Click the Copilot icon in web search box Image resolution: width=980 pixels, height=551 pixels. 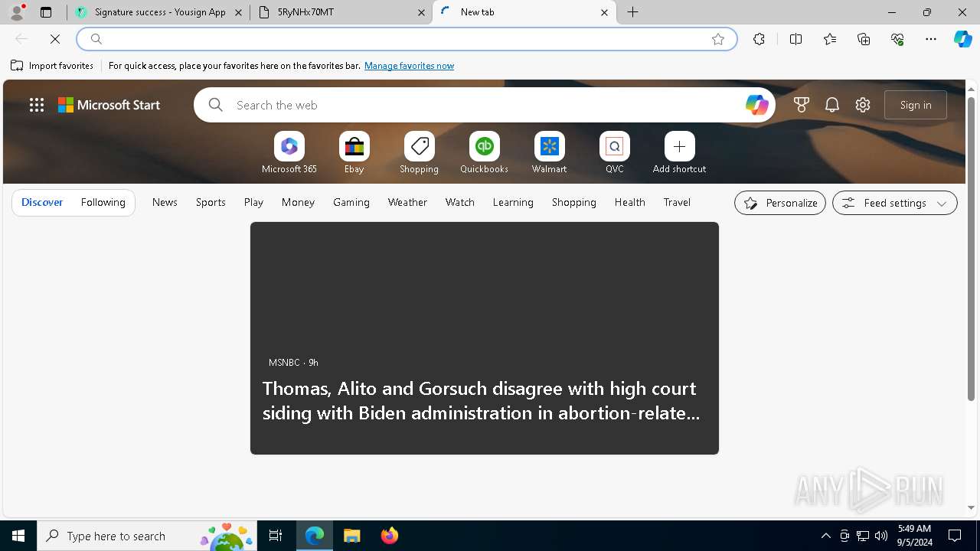coord(756,105)
